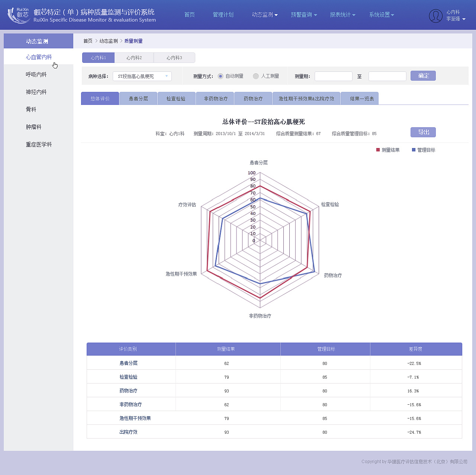Switch to the 心内科2 tab
Viewport: 476px width, 475px height.
[x=134, y=58]
